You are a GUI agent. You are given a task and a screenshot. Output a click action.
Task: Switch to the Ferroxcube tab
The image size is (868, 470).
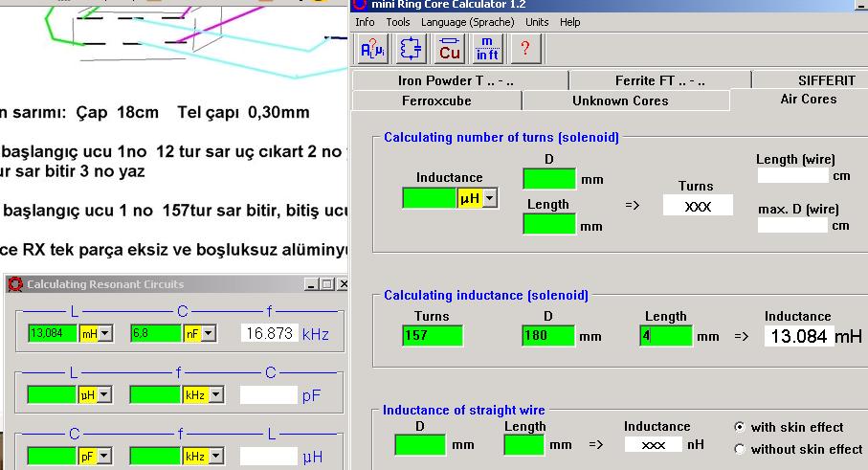pyautogui.click(x=436, y=101)
